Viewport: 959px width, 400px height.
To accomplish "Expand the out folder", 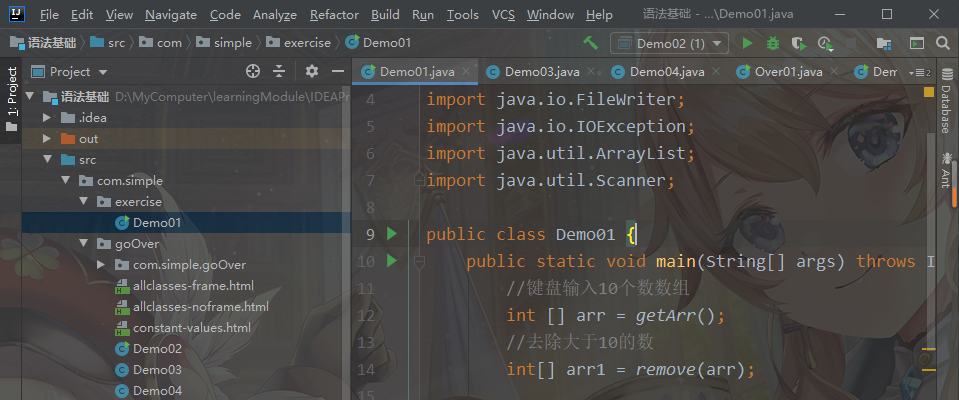I will (47, 139).
